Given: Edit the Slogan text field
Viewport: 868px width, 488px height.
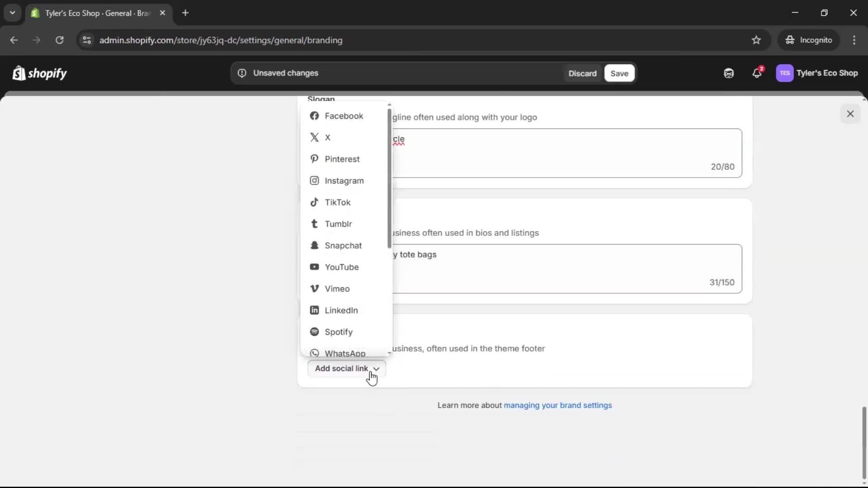Looking at the screenshot, I should point(565,153).
